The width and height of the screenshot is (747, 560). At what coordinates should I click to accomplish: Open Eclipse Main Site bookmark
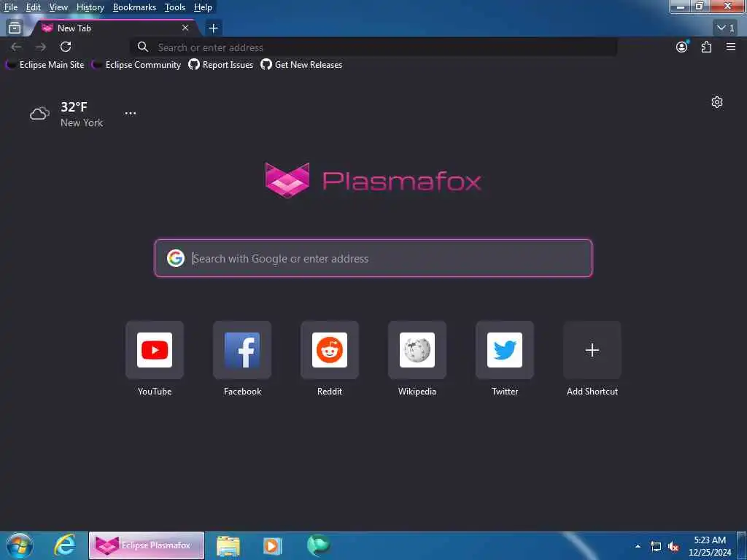(x=44, y=65)
